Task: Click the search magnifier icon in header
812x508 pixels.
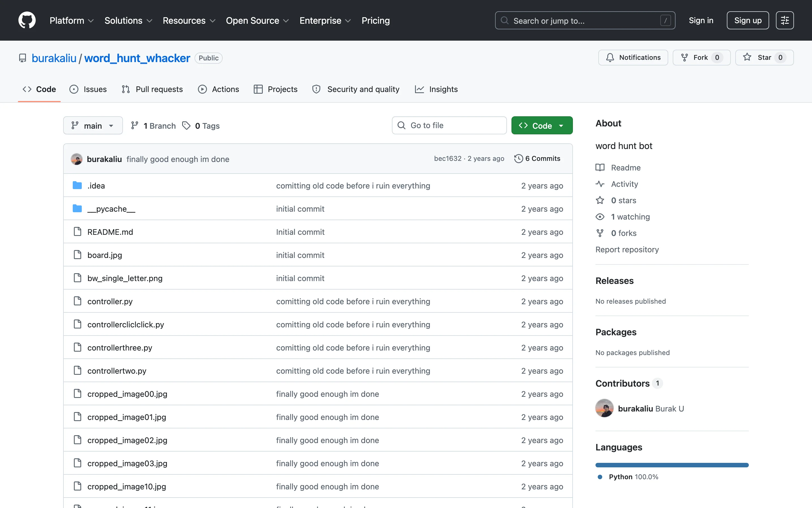Action: (x=504, y=21)
